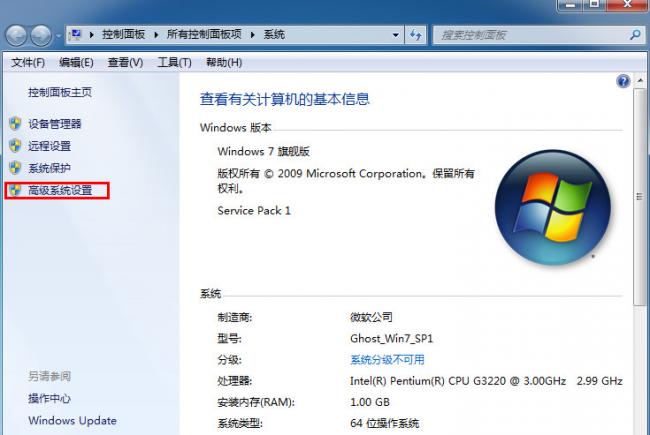Screen dimensions: 650x435
Task: Click the Windows 7 旗舰版 text
Action: coord(264,151)
